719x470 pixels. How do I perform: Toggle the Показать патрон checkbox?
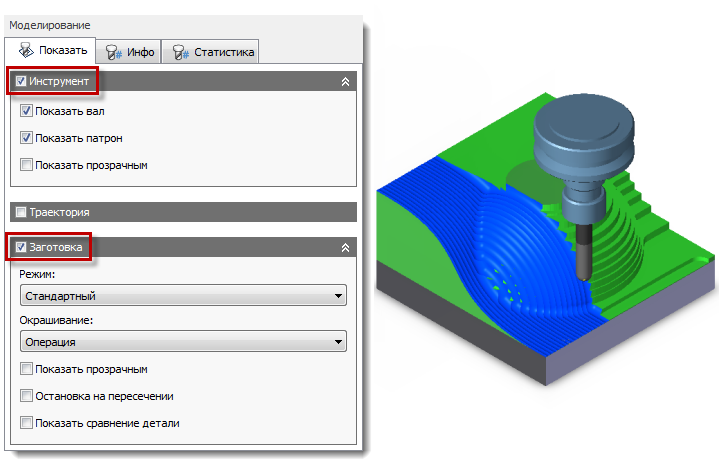point(26,138)
